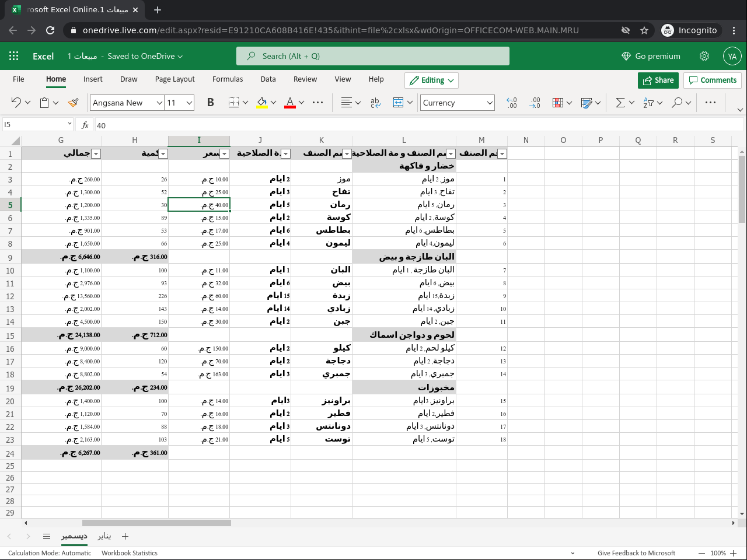Select all cells via corner triangle
The width and height of the screenshot is (747, 560).
(x=15, y=141)
